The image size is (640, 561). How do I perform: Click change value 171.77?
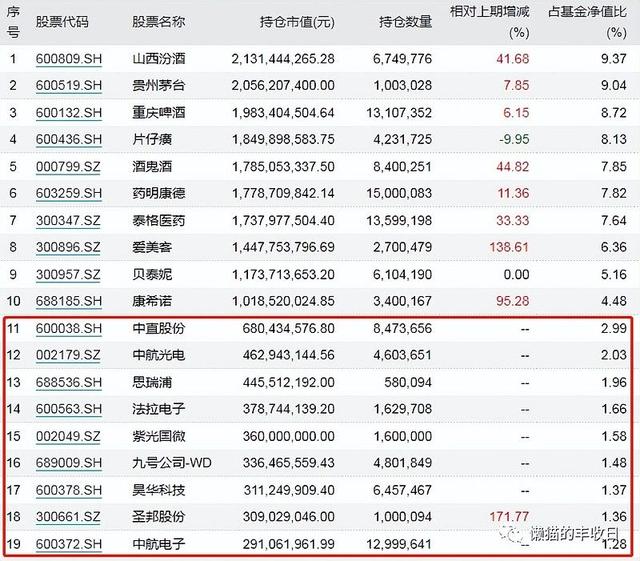pyautogui.click(x=509, y=516)
